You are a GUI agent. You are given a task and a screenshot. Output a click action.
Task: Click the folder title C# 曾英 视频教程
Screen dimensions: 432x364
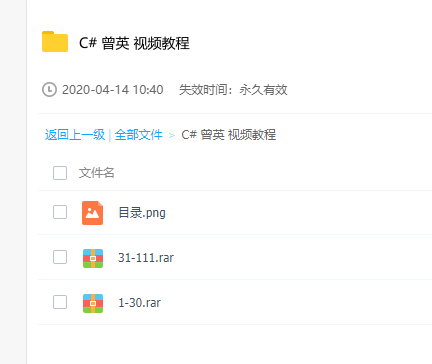(134, 43)
